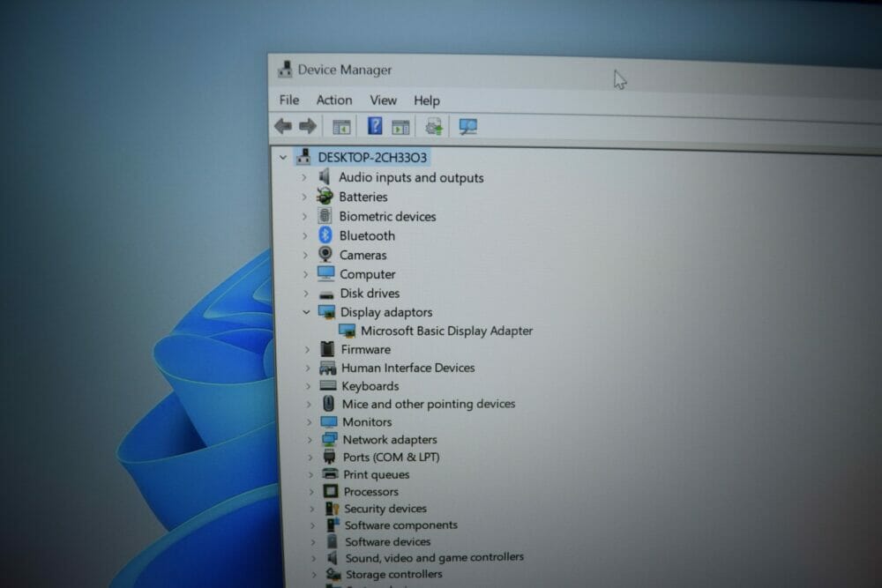
Task: Expand the Processors chevron
Action: (311, 491)
